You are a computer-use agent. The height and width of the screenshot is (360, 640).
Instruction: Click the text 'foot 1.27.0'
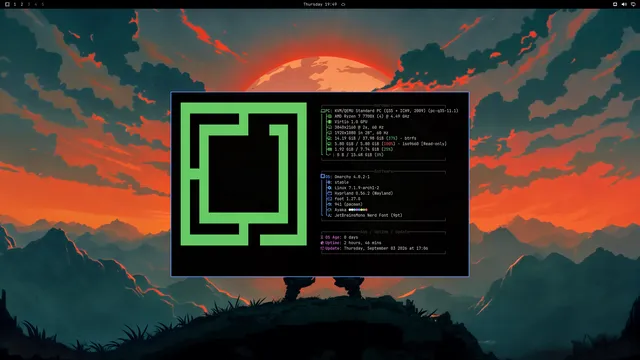pos(347,199)
